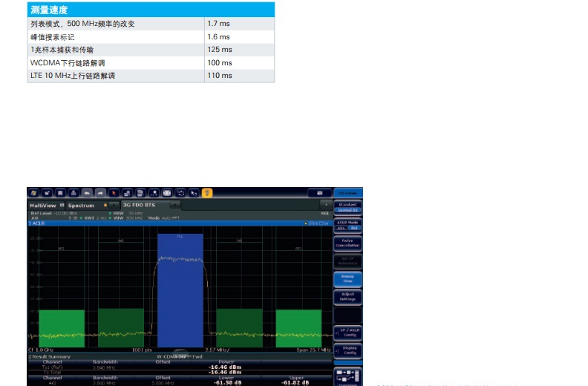Toggle ACLR Mode to Abs
588x386 pixels.
click(x=342, y=229)
